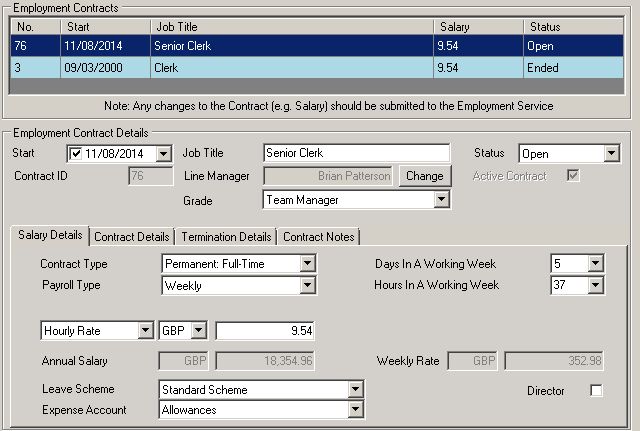This screenshot has height=431, width=640.
Task: Open the Start date dropdown arrow
Action: point(163,154)
